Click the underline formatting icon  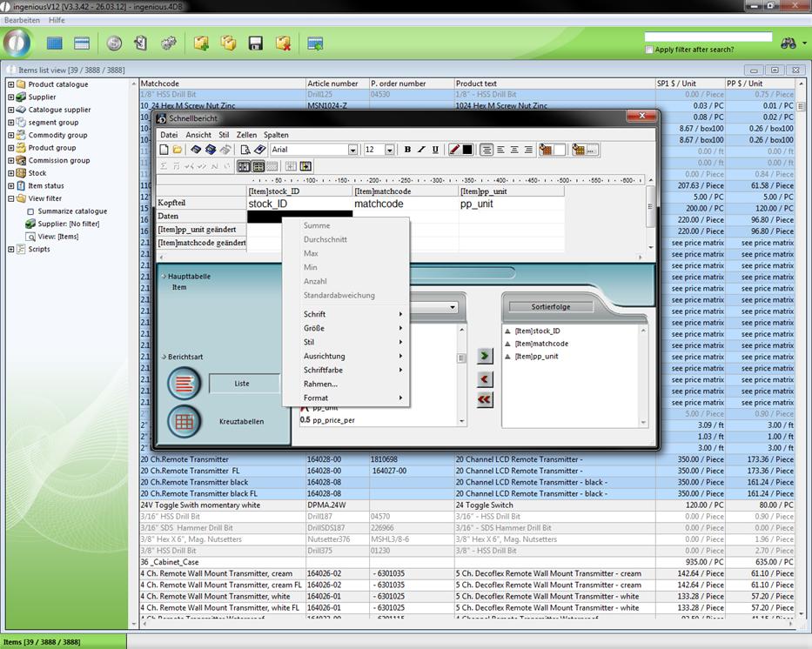click(435, 150)
